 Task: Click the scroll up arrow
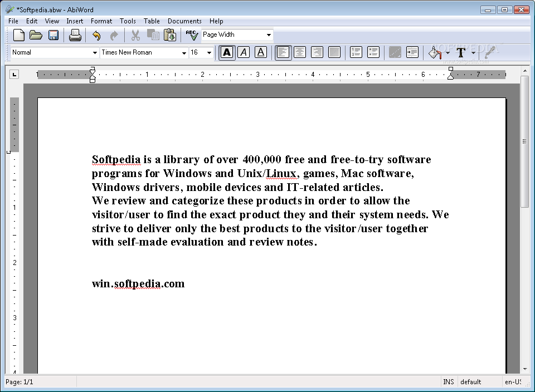(x=524, y=71)
